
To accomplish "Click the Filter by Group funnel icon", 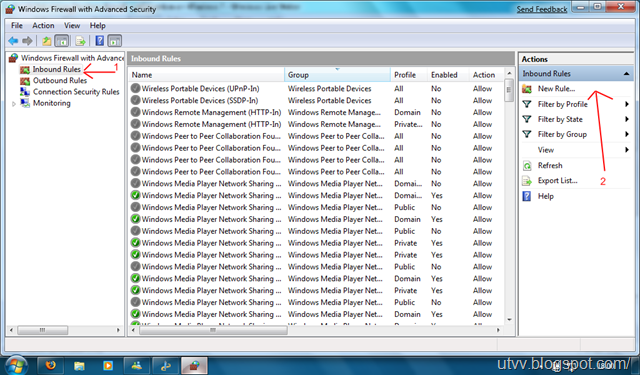I will pos(527,134).
